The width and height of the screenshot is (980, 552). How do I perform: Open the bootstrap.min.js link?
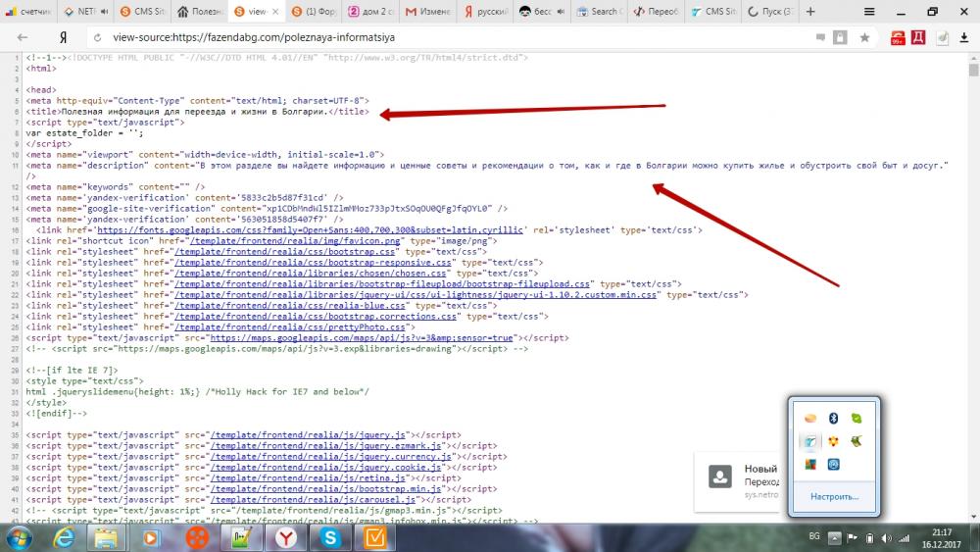(x=325, y=489)
